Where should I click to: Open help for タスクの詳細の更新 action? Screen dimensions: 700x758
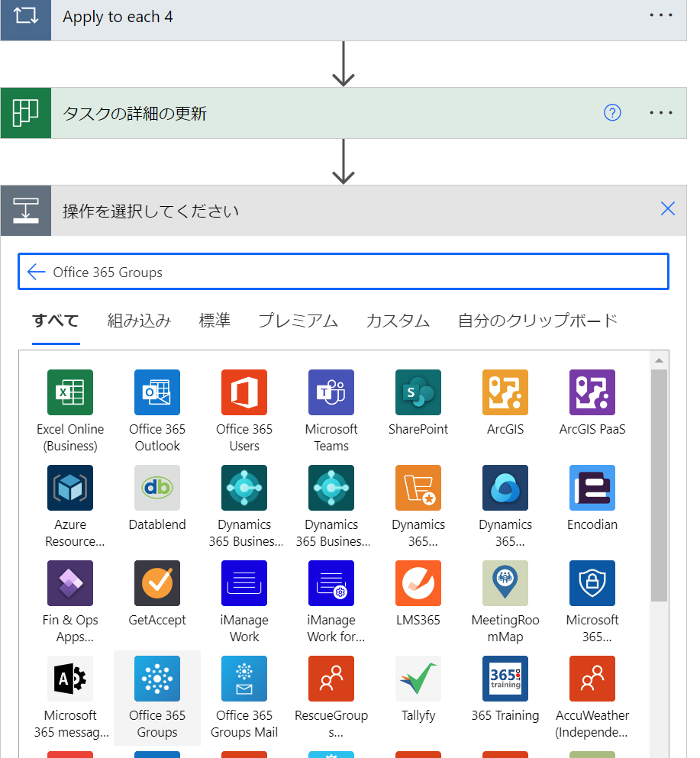tap(612, 113)
